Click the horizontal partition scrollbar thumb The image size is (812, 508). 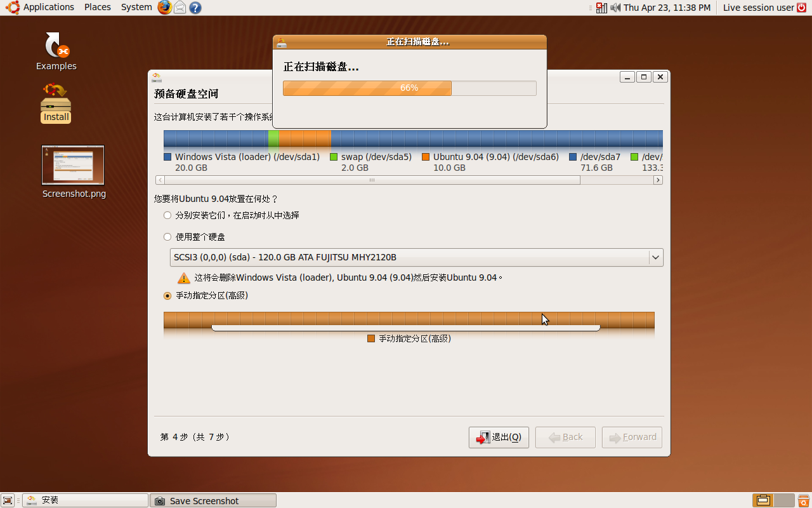pos(372,180)
